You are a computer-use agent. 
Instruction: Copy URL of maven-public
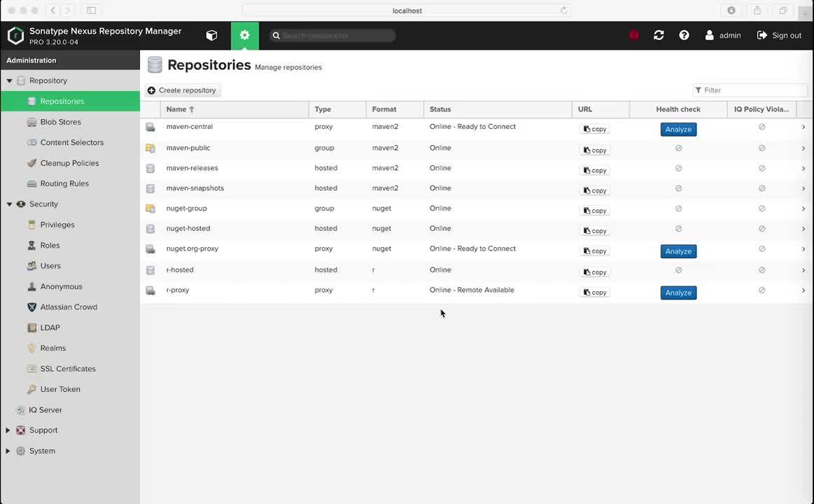pos(595,150)
